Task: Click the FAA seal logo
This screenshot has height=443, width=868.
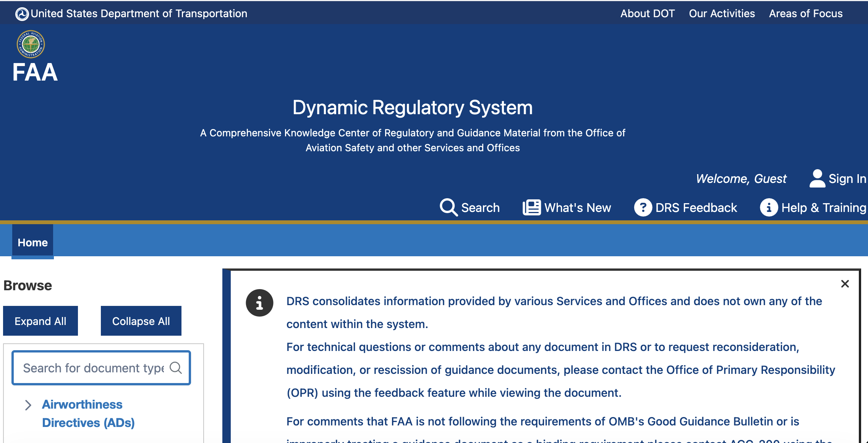Action: (x=31, y=44)
